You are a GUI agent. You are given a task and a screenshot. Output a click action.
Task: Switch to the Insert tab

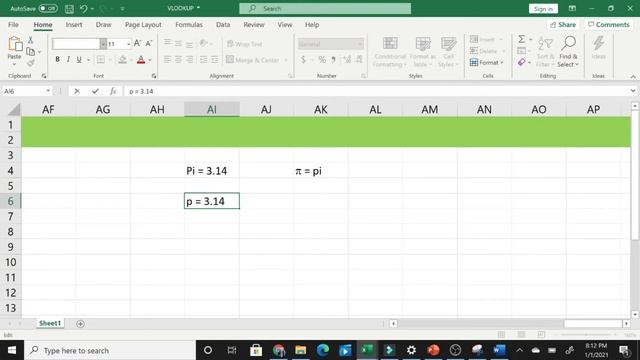[74, 25]
